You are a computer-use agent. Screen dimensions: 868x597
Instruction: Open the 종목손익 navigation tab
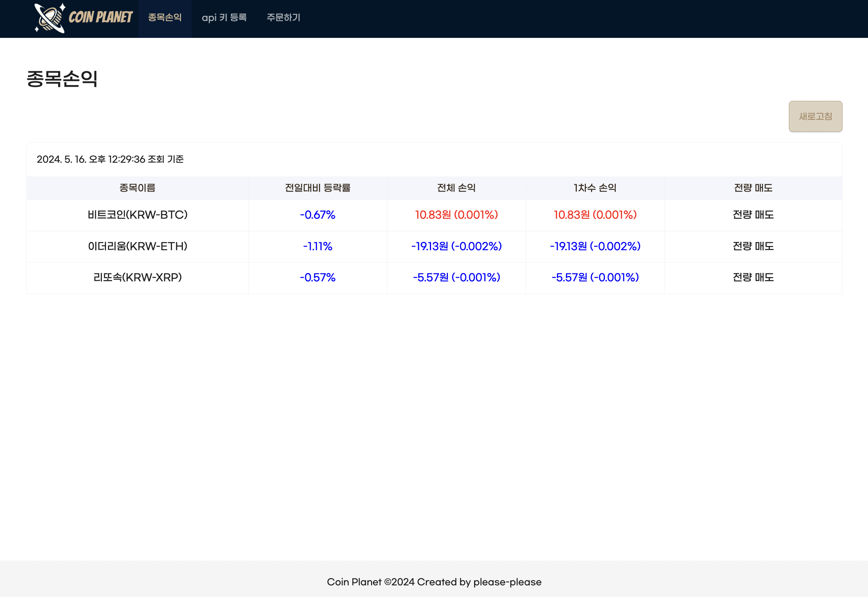click(165, 18)
